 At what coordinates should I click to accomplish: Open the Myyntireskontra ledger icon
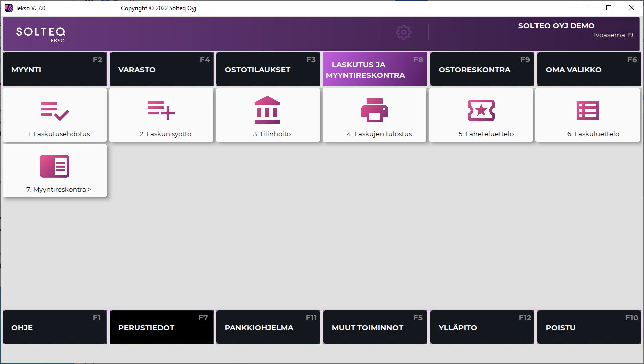[x=55, y=166]
